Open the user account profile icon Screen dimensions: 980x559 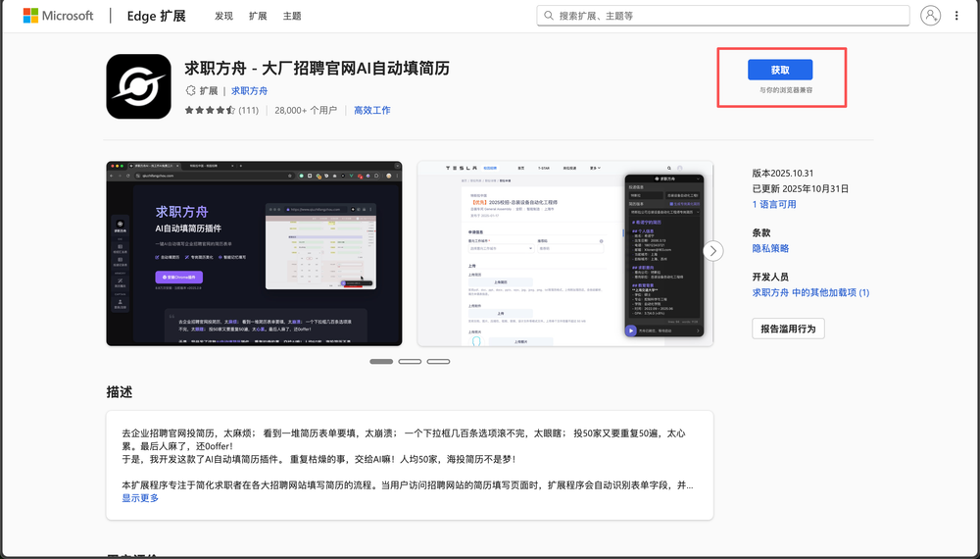(931, 16)
